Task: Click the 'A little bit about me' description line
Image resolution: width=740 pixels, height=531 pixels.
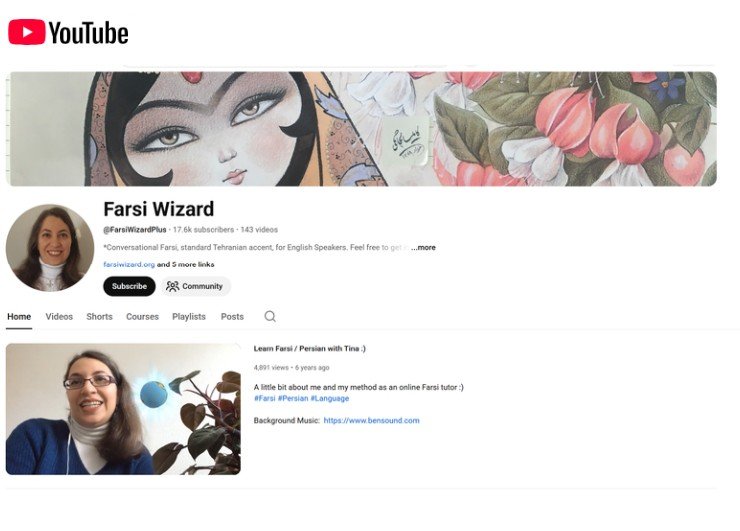Action: point(359,387)
